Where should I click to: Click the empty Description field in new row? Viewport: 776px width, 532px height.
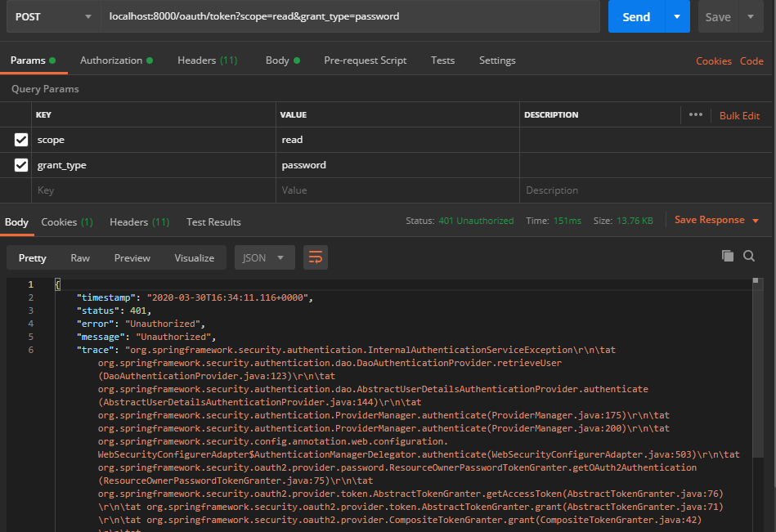(x=646, y=190)
